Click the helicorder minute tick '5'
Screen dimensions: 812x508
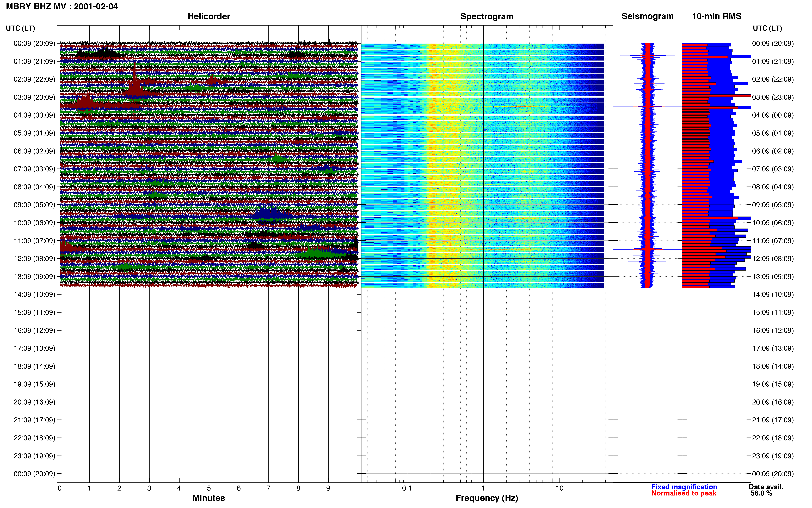[209, 488]
